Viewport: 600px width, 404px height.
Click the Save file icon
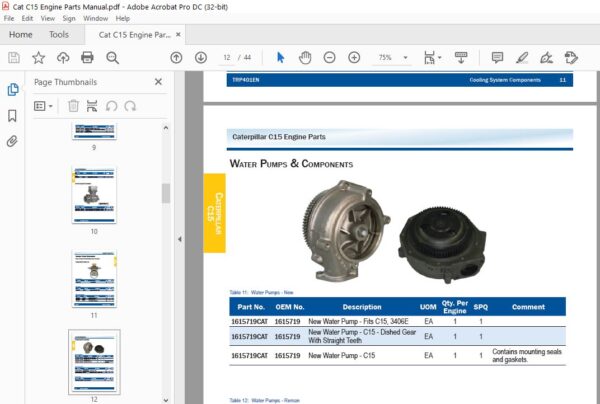point(14,58)
